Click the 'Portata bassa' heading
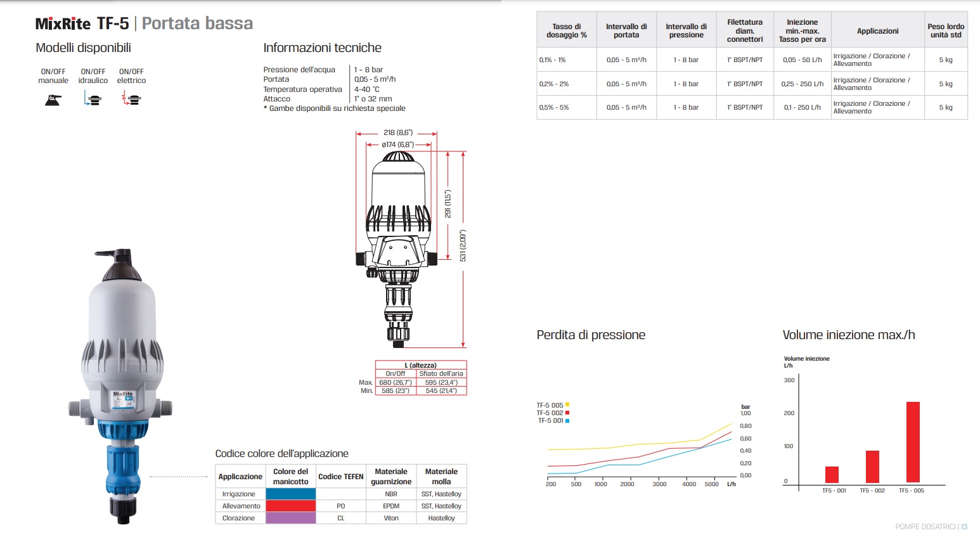Screen dimensions: 980x547 197,23
